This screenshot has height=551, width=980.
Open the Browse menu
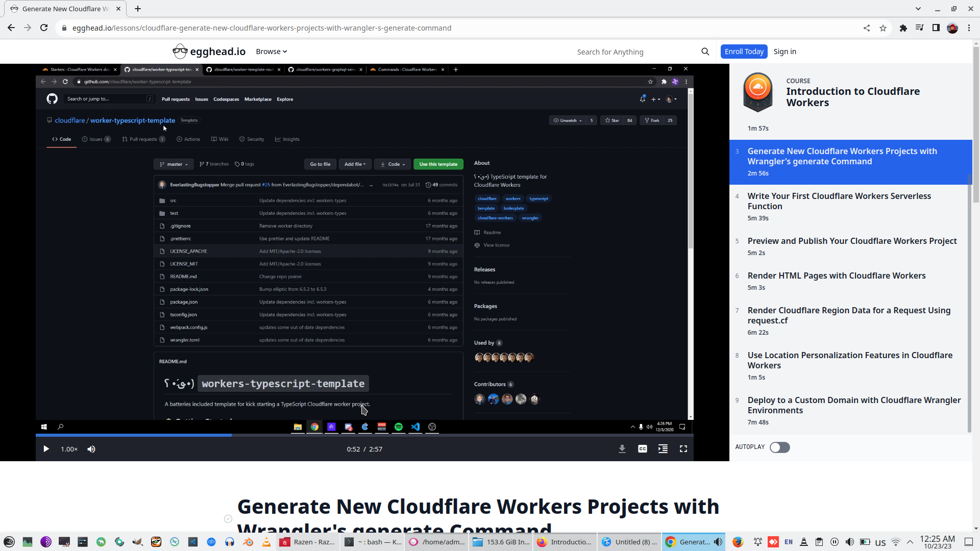tap(271, 52)
